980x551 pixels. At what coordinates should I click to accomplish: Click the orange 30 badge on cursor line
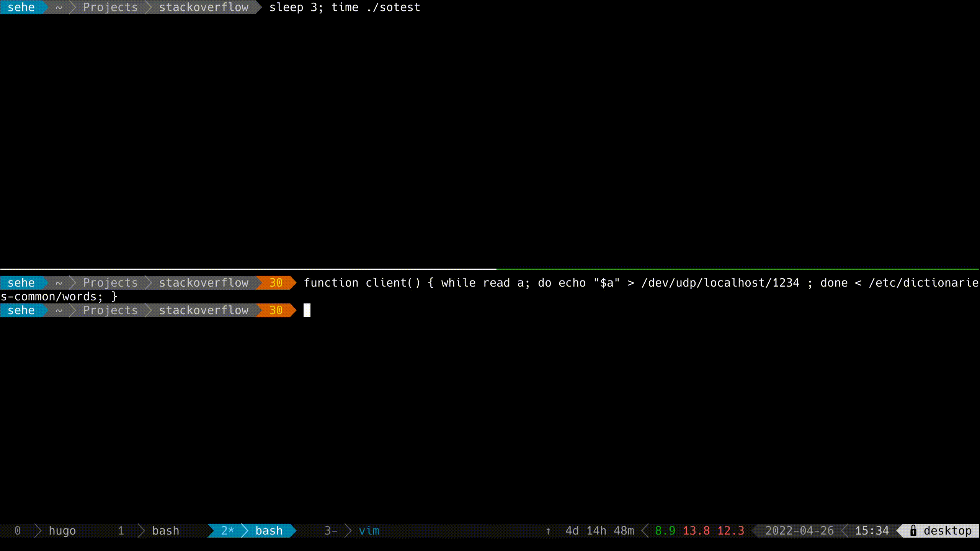point(276,310)
